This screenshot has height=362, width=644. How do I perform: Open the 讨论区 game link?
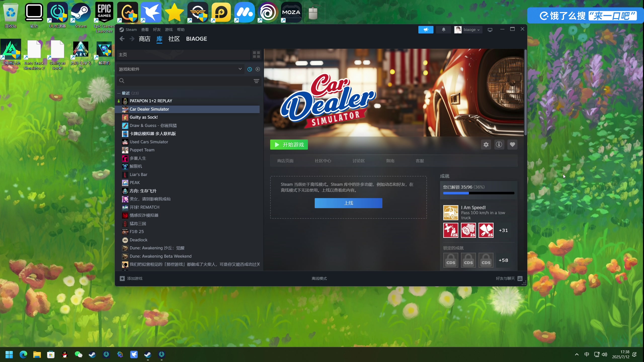click(x=358, y=161)
